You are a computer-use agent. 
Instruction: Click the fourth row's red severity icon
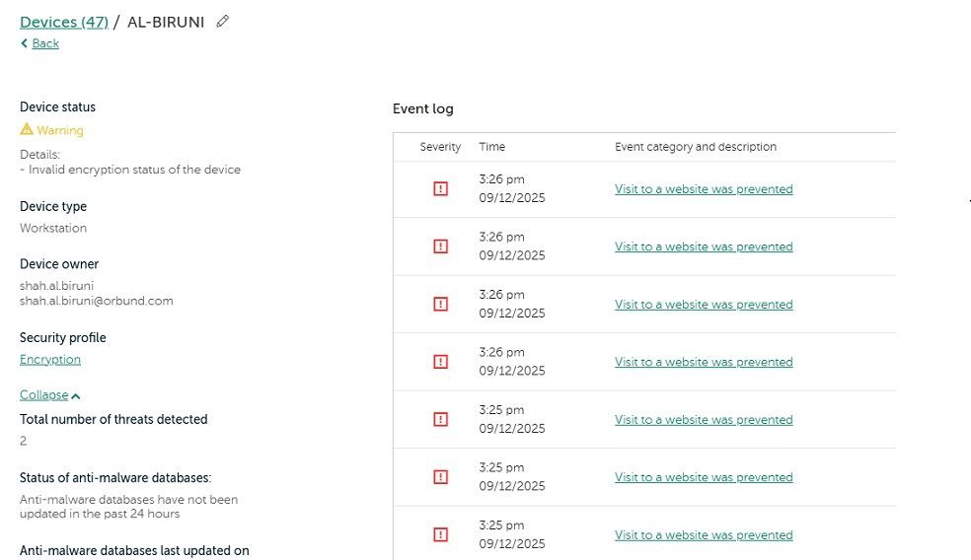(x=440, y=362)
